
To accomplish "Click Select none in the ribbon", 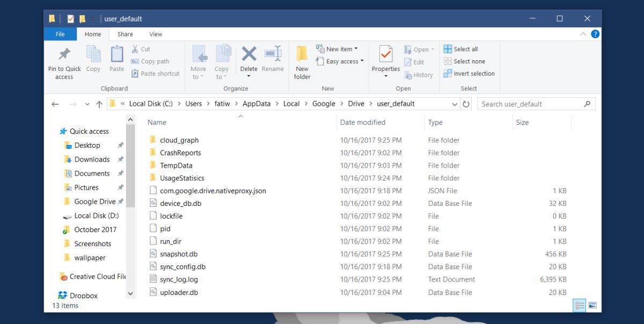I will click(464, 61).
